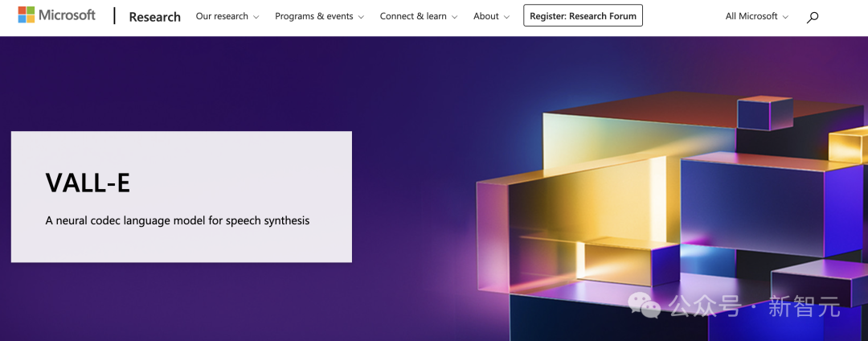Click the Microsoft four-square logo icon
Viewport: 868px width, 341px height.
(x=26, y=15)
